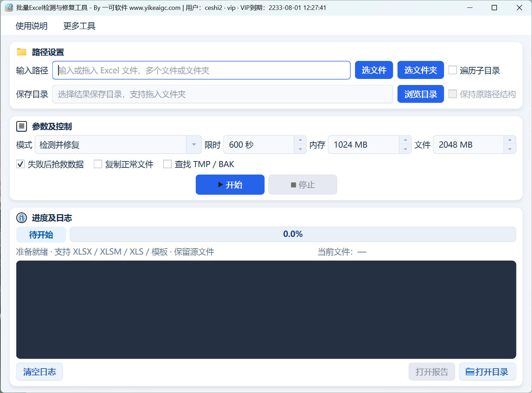Screen dimensions: 532x393
Task: Click the 0.0% progress bar
Action: tap(293, 234)
